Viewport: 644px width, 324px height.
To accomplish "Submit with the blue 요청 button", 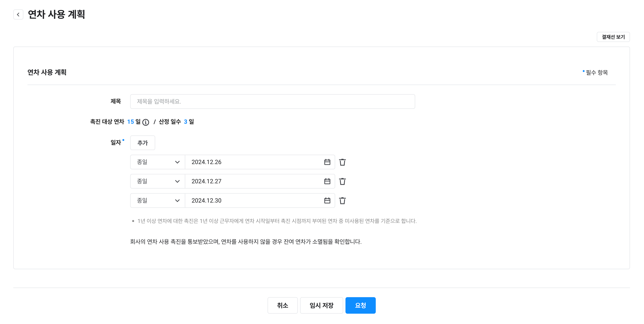I will click(x=360, y=305).
